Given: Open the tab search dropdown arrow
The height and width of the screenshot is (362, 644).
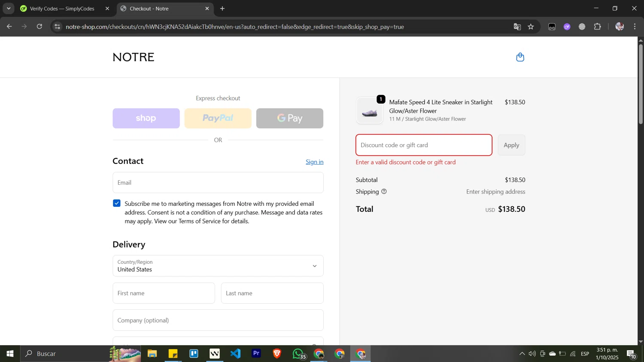Looking at the screenshot, I should point(8,9).
